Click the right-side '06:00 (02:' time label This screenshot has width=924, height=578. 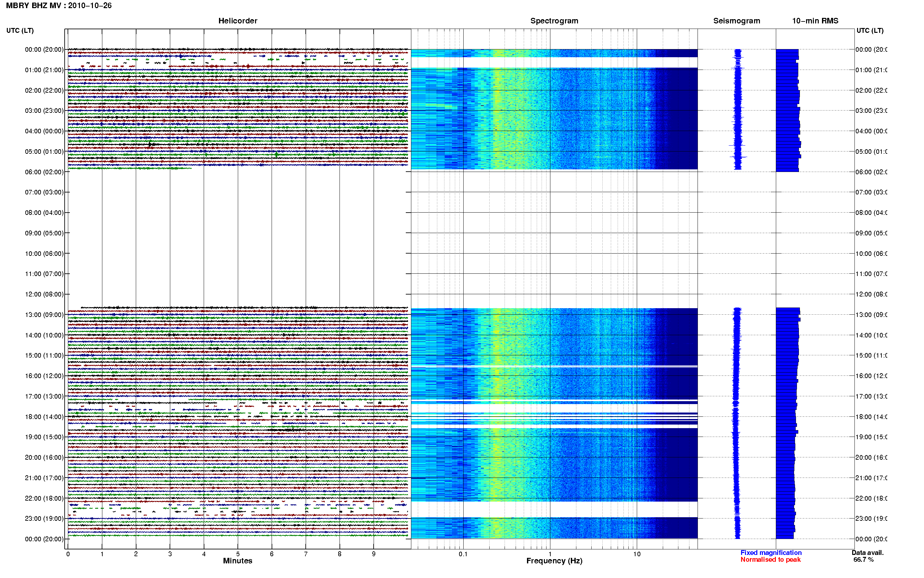pos(871,172)
